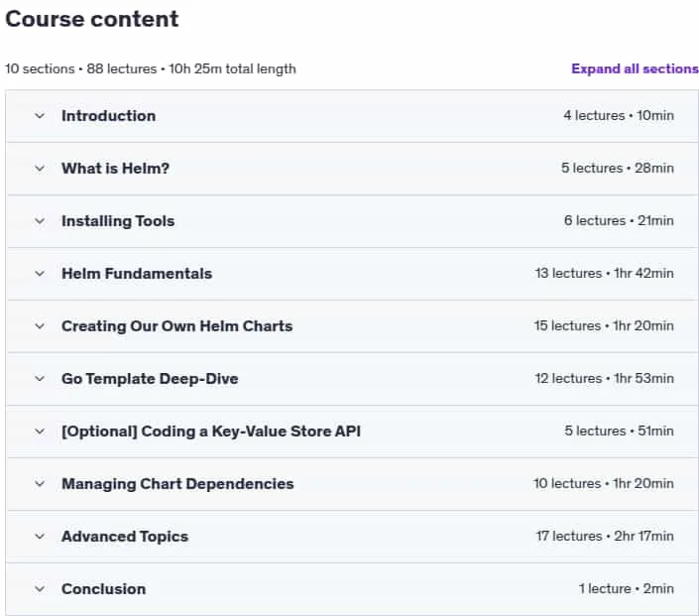
Task: Select Managing Chart Dependencies heading
Action: tap(177, 484)
